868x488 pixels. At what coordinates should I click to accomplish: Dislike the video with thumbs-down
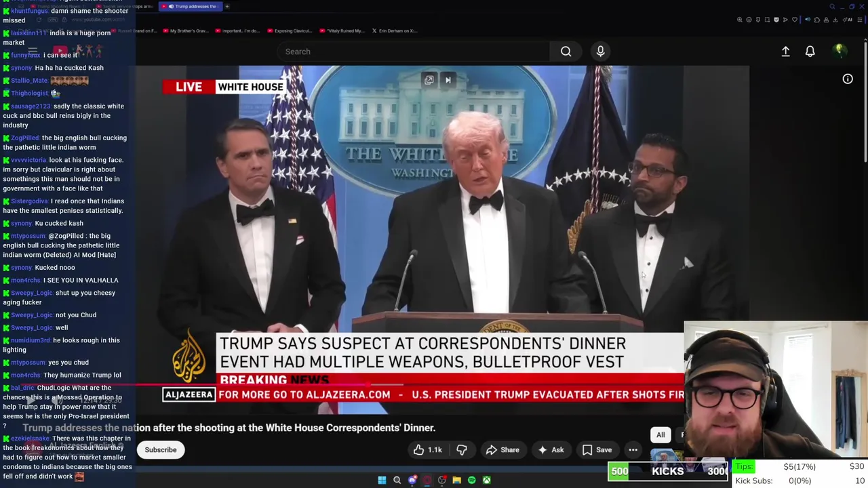(x=462, y=450)
